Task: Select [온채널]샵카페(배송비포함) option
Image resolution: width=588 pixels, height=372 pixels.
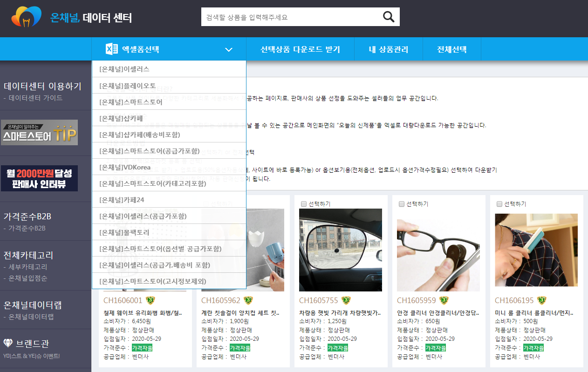Action: 169,135
